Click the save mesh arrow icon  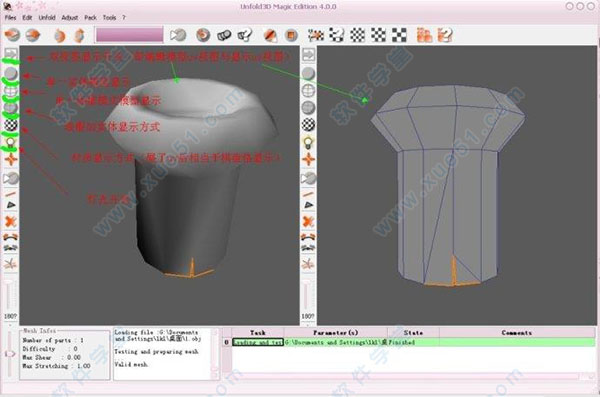tap(33, 35)
